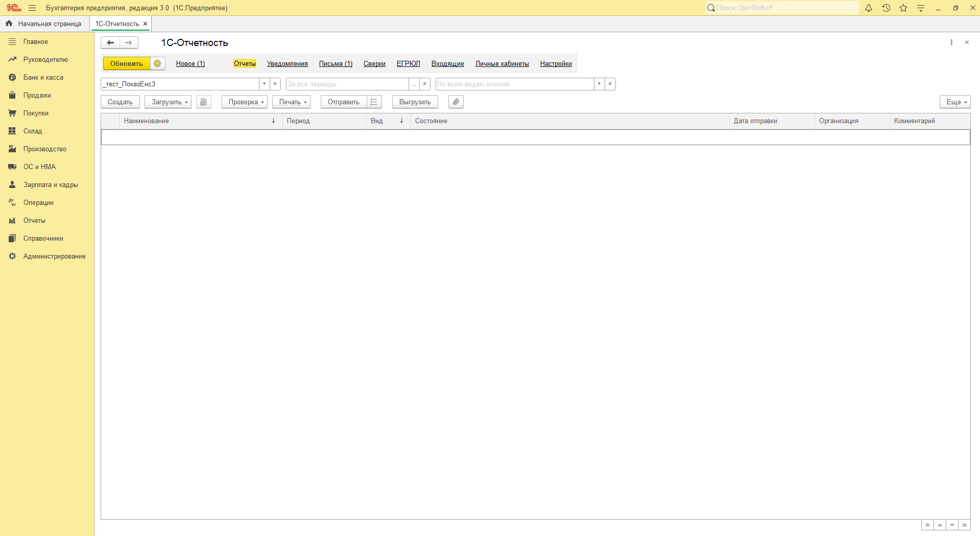Open the Настройки link
980x536 pixels.
[x=556, y=63]
